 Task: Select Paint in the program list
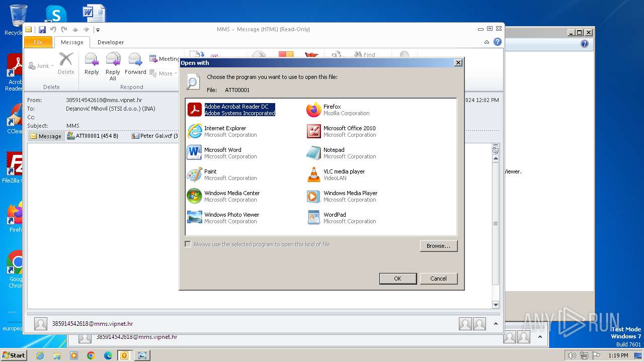pos(222,174)
